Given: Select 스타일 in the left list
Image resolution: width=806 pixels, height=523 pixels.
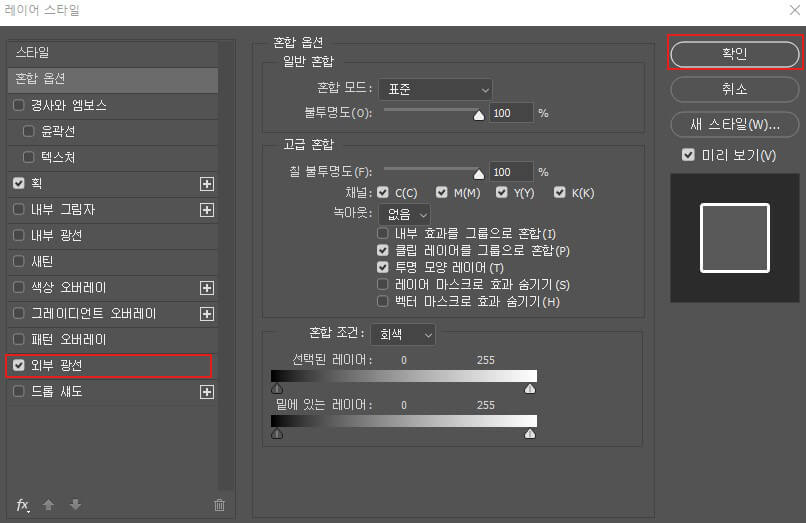Looking at the screenshot, I should tap(113, 52).
